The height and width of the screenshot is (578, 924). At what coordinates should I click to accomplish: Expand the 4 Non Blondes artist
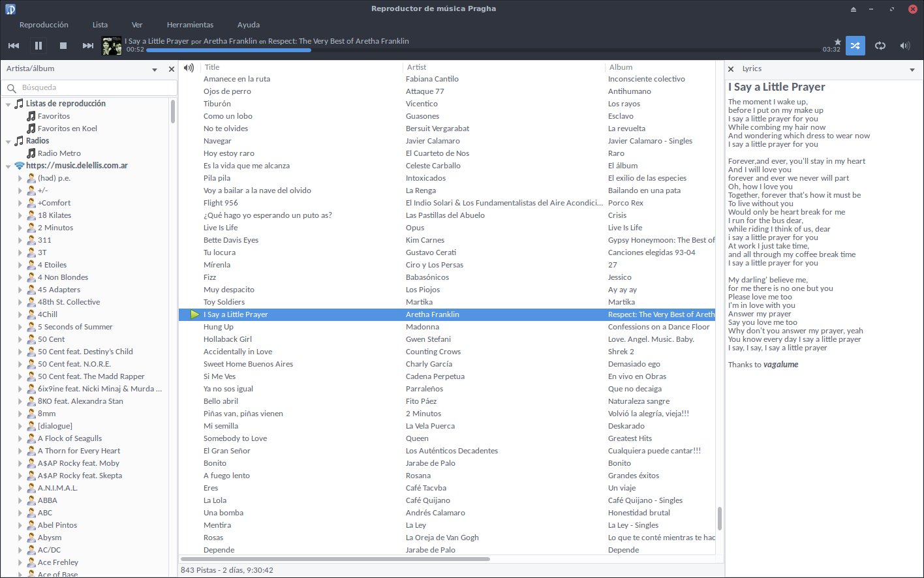click(x=20, y=277)
